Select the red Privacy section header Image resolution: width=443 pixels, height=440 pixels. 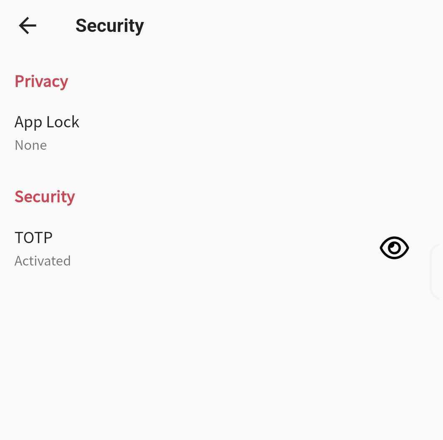pyautogui.click(x=41, y=81)
